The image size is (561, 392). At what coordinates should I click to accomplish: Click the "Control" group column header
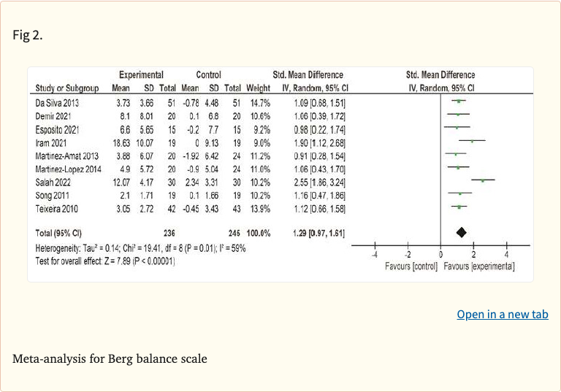(x=208, y=74)
